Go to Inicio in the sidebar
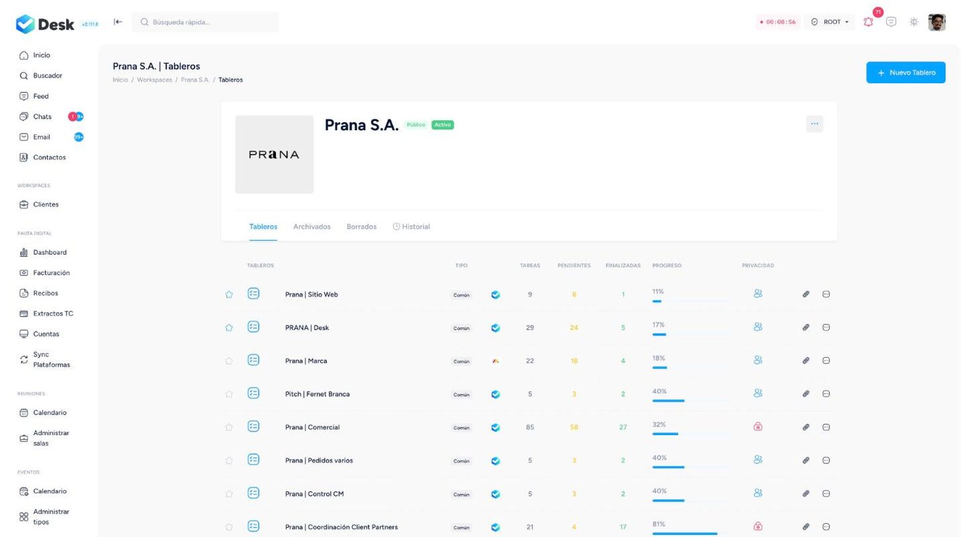The image size is (980, 537). tap(42, 55)
